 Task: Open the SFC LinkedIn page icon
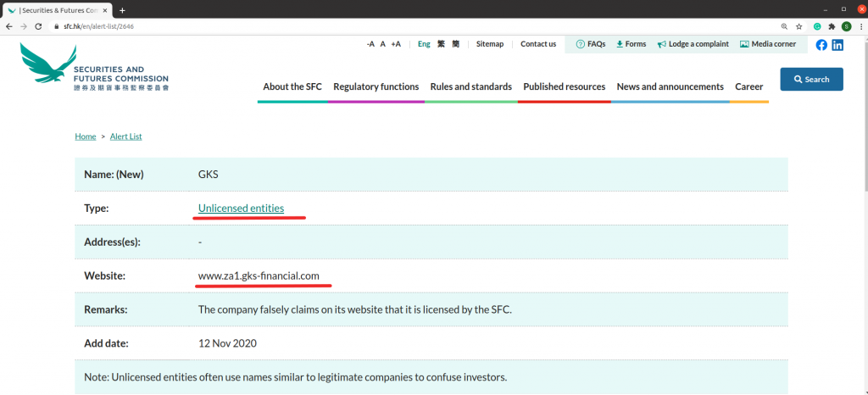coord(837,45)
